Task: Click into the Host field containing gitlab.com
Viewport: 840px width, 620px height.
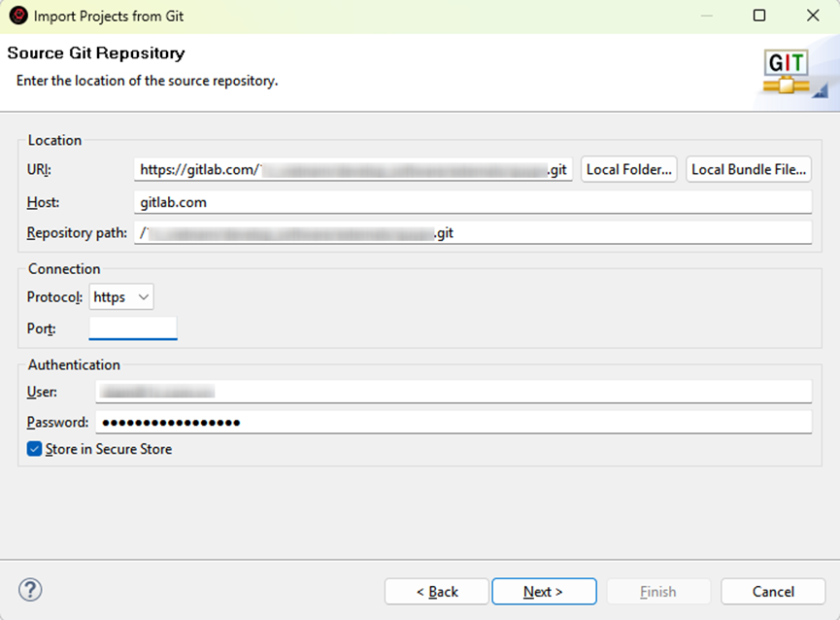Action: coord(472,202)
